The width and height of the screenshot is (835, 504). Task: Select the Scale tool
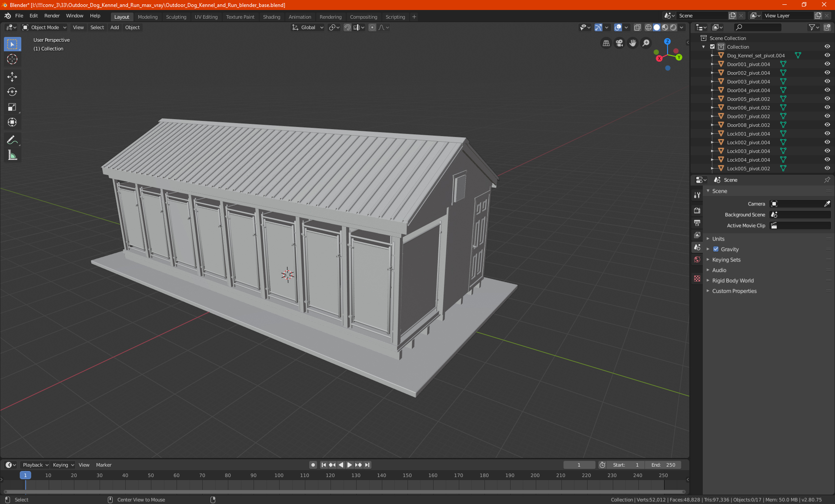click(12, 107)
